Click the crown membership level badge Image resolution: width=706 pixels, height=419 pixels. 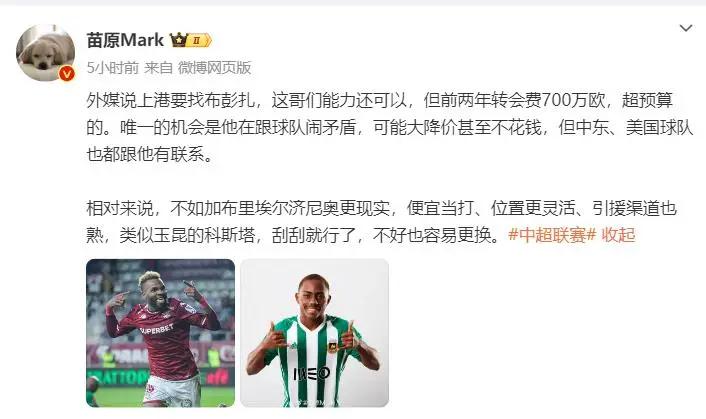coord(190,41)
